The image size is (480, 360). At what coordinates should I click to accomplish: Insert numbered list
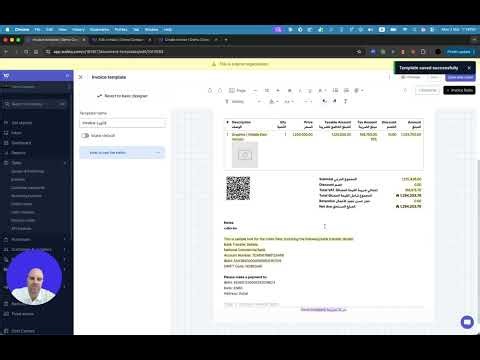(335, 90)
